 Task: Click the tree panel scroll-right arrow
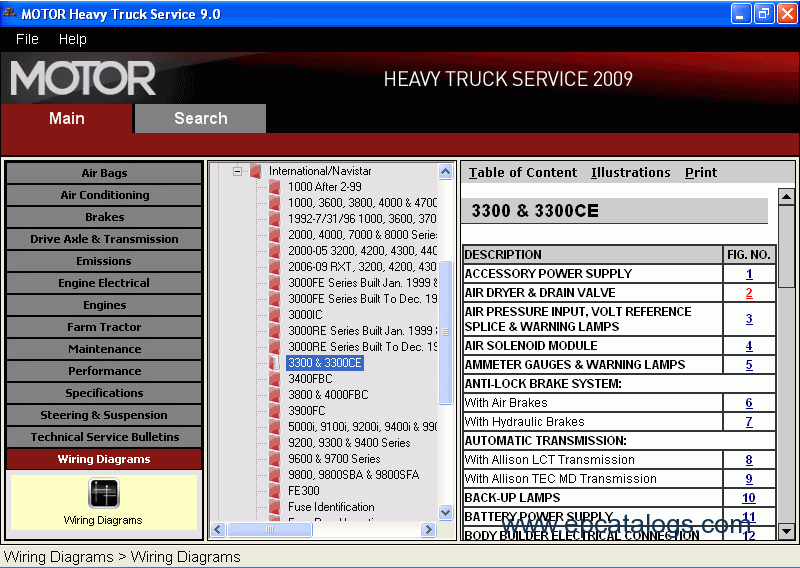click(x=429, y=530)
